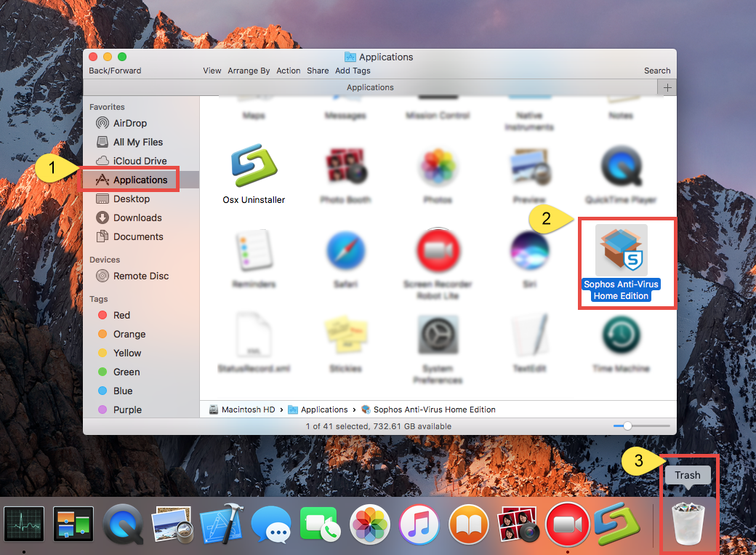Open Photo Booth from the Dock

(x=518, y=524)
